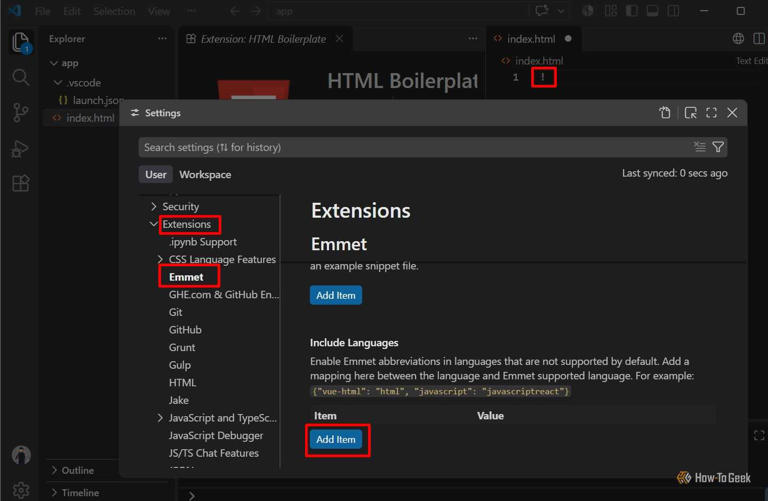Open Explorer views and more actions menu

(162, 39)
